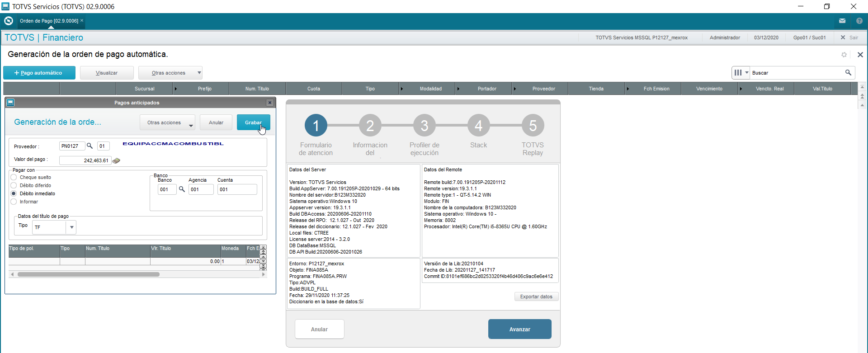Screen dimensions: 868x353
Task: Expand arrow beside the Proveedor column header
Action: pyautogui.click(x=514, y=89)
